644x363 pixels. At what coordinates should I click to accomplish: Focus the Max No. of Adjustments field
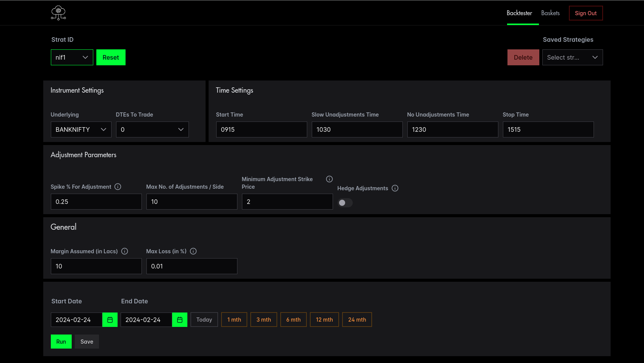(192, 202)
